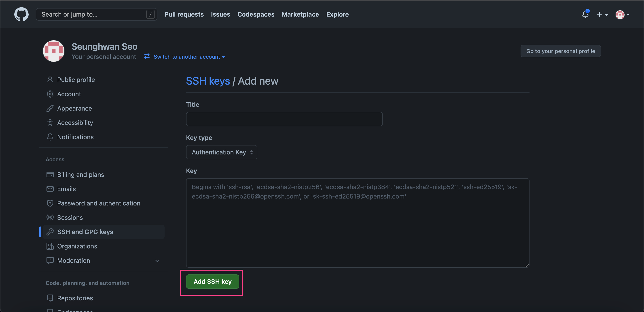
Task: Open Marketplace in the top navigation
Action: pos(300,14)
